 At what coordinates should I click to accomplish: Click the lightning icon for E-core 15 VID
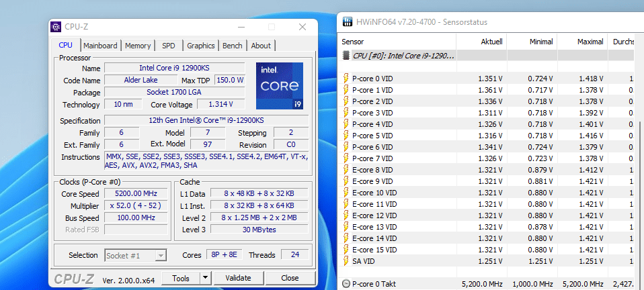coord(346,250)
